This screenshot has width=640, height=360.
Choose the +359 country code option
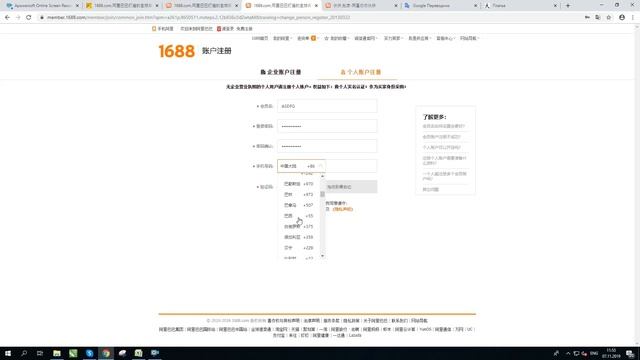click(x=299, y=237)
